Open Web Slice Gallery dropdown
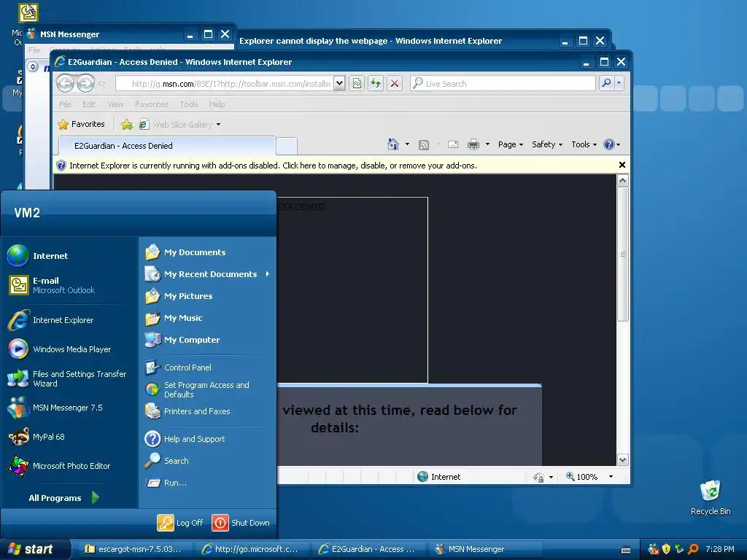The height and width of the screenshot is (560, 747). [180, 124]
